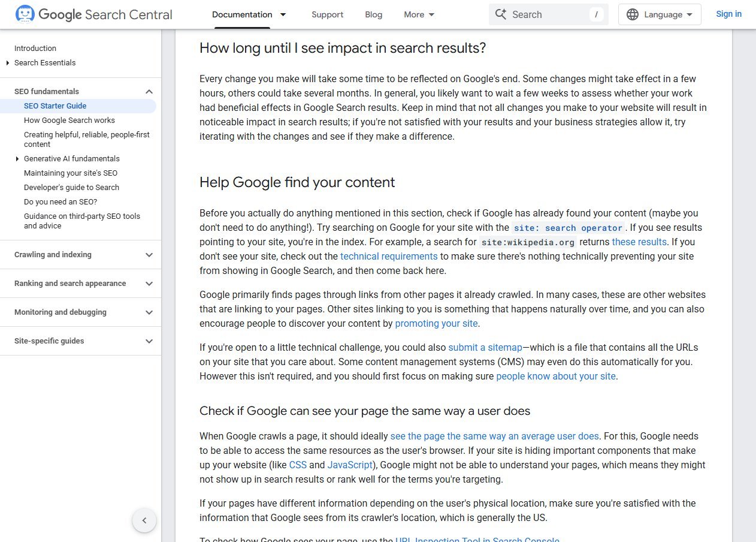756x542 pixels.
Task: Click see the page the same way link
Action: pos(494,436)
